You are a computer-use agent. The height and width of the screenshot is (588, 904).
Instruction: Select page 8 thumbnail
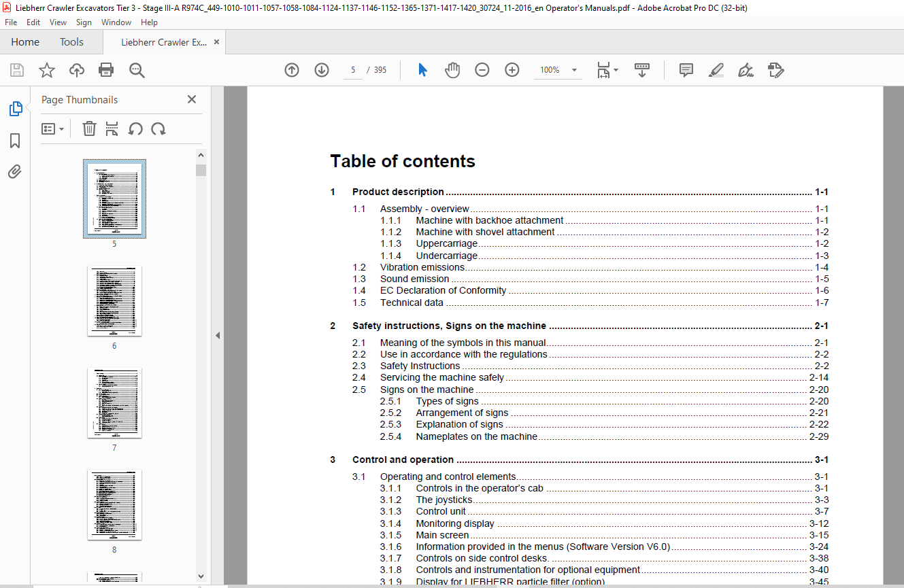(114, 505)
